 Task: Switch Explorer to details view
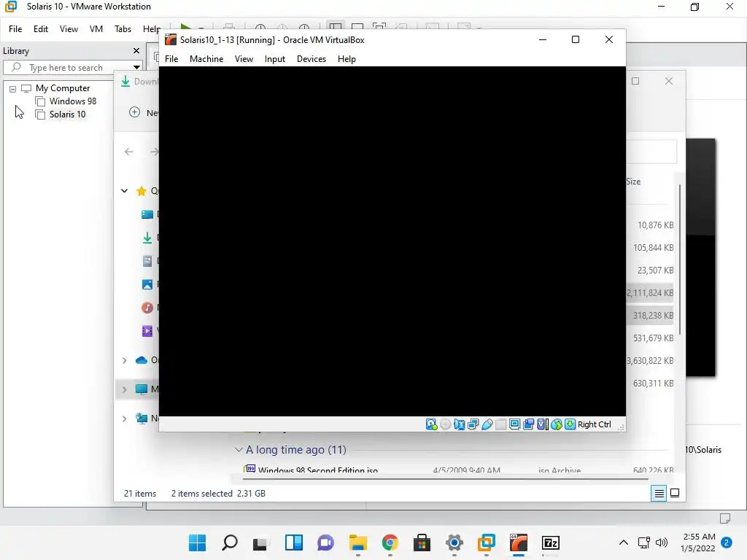(659, 494)
